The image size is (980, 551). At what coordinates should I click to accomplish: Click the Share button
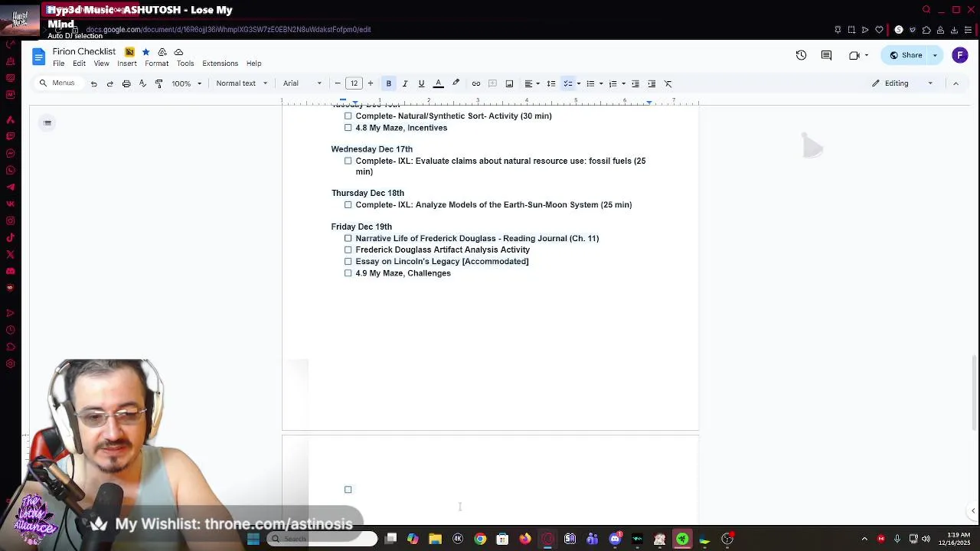[x=905, y=55]
